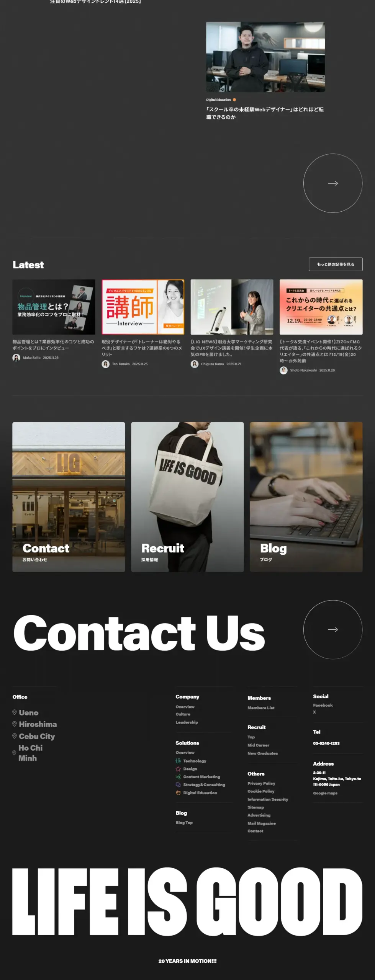
Task: Select the Ueno office location pin
Action: (x=15, y=712)
